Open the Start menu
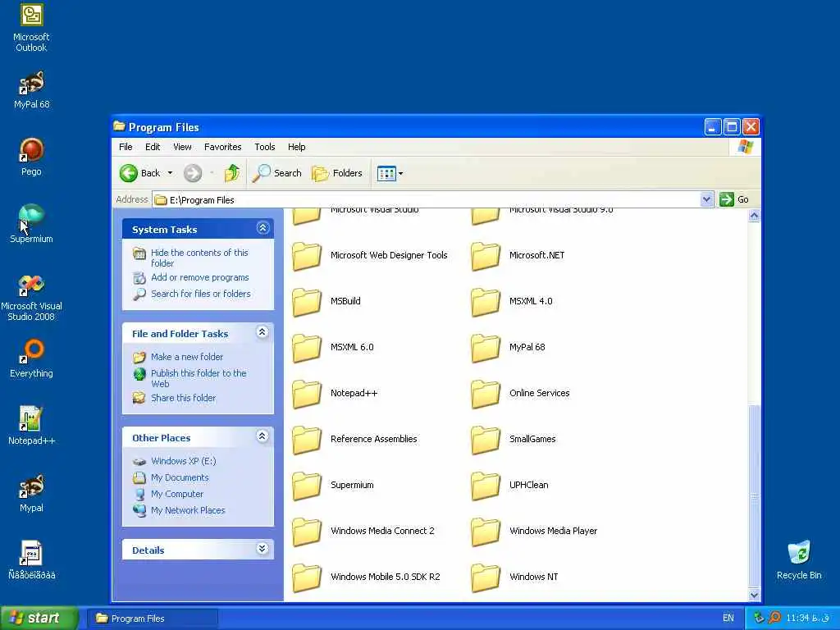This screenshot has height=630, width=840. [39, 619]
